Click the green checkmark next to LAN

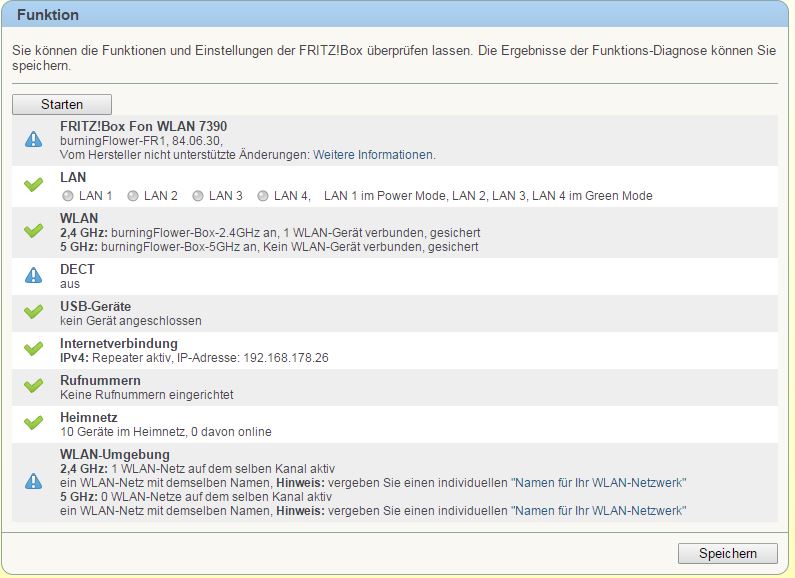click(33, 185)
